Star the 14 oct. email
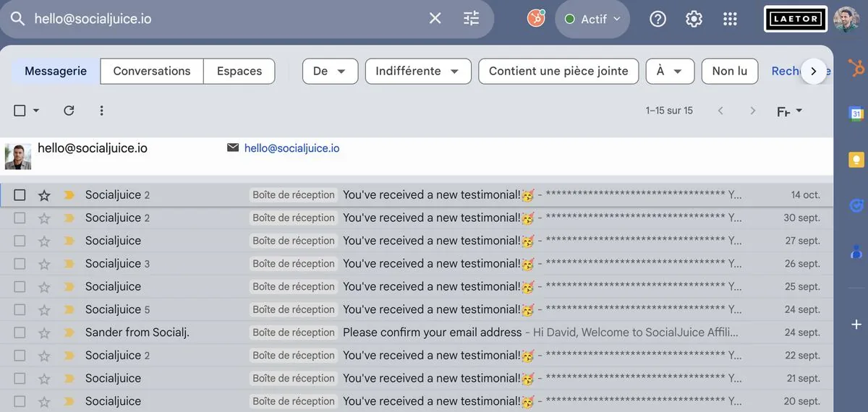 point(44,195)
